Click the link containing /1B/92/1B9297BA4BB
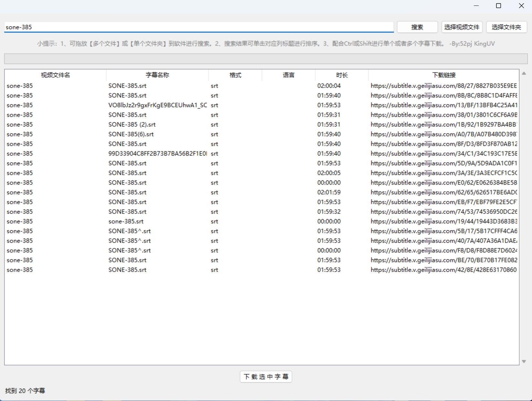This screenshot has height=401, width=532. click(x=444, y=125)
